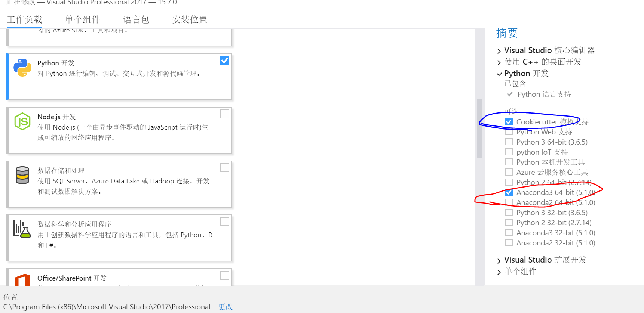Viewport: 644px width, 313px height.
Task: Click the Python logo icon
Action: [22, 68]
